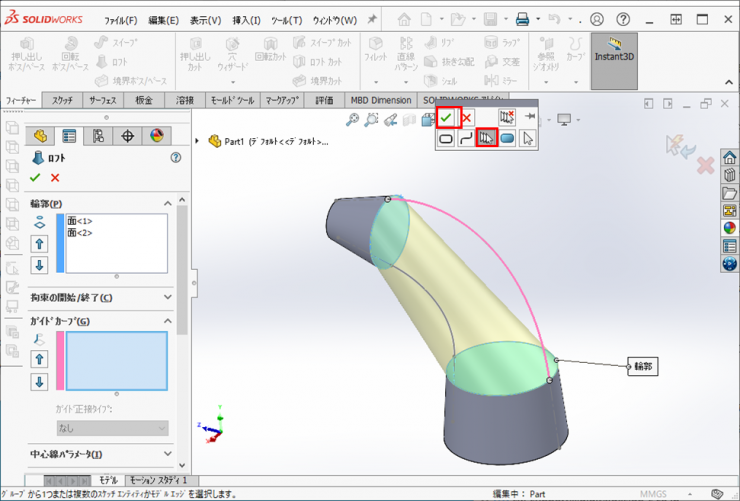Pin the selection popup toolbar
Image resolution: width=740 pixels, height=501 pixels.
(530, 117)
